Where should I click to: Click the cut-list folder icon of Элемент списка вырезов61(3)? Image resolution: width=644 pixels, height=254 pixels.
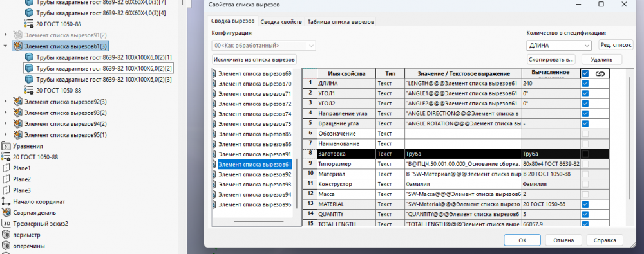point(17,46)
